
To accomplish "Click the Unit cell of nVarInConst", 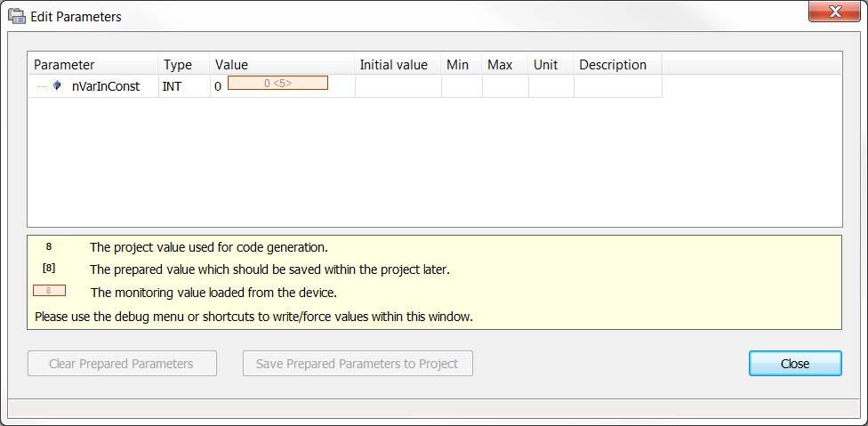I will pyautogui.click(x=551, y=86).
